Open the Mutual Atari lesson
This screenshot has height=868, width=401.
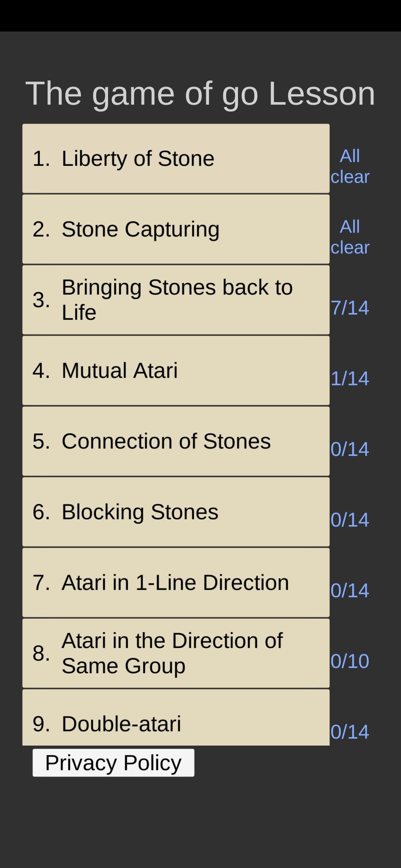176,371
